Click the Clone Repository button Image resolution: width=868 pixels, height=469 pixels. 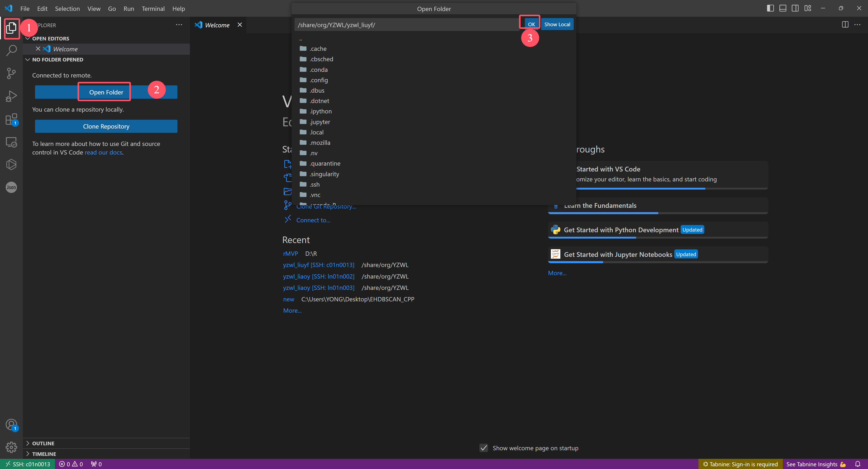(x=106, y=126)
